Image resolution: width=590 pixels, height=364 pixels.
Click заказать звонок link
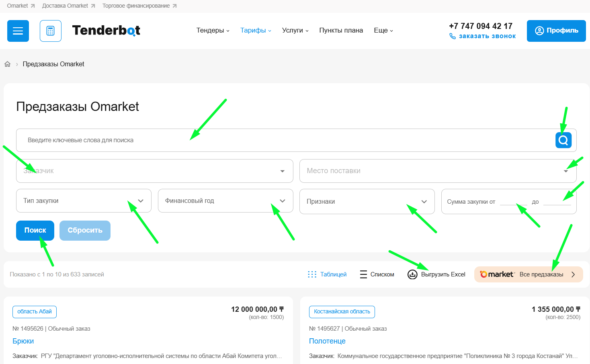click(x=487, y=36)
